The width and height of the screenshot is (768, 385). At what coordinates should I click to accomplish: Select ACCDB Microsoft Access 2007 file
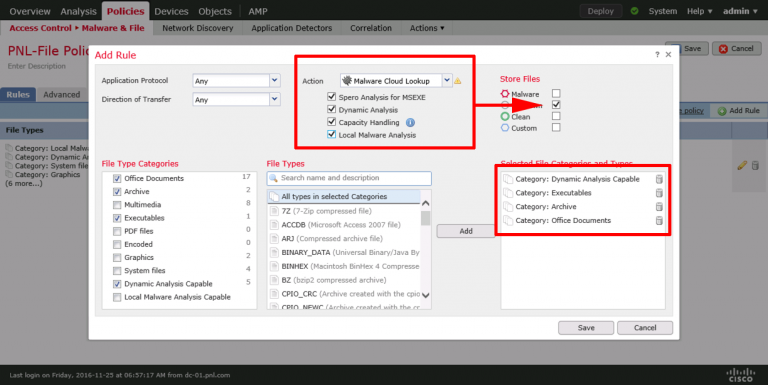tap(343, 225)
